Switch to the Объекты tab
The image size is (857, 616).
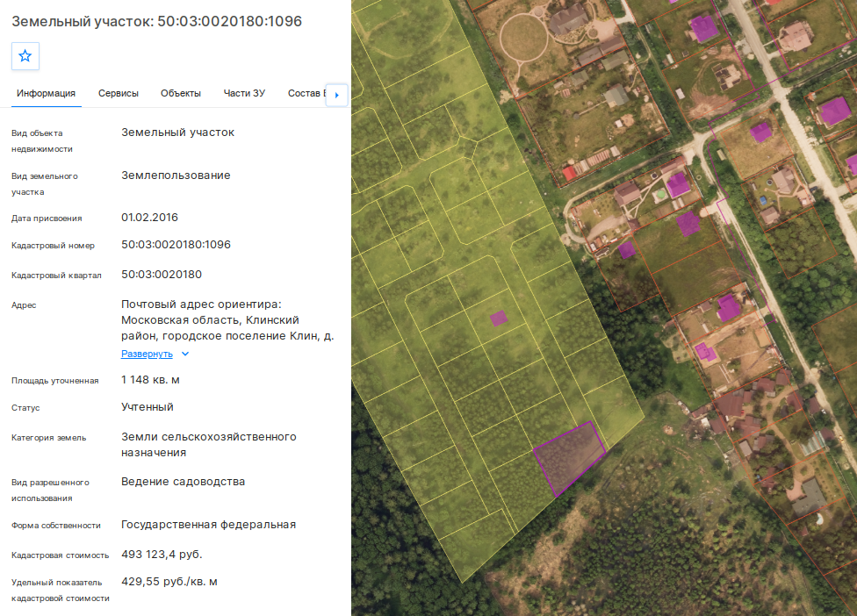pos(180,93)
